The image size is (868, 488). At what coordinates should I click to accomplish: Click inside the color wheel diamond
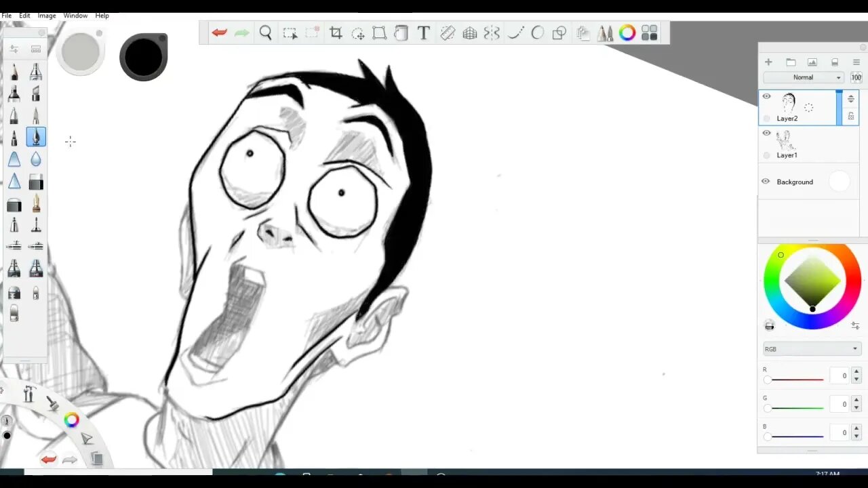pyautogui.click(x=812, y=281)
